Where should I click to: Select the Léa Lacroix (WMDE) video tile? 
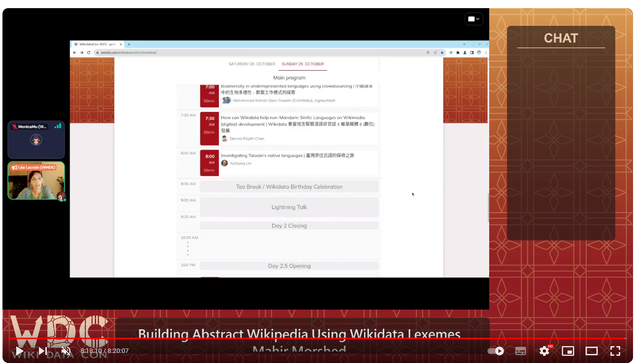[36, 181]
